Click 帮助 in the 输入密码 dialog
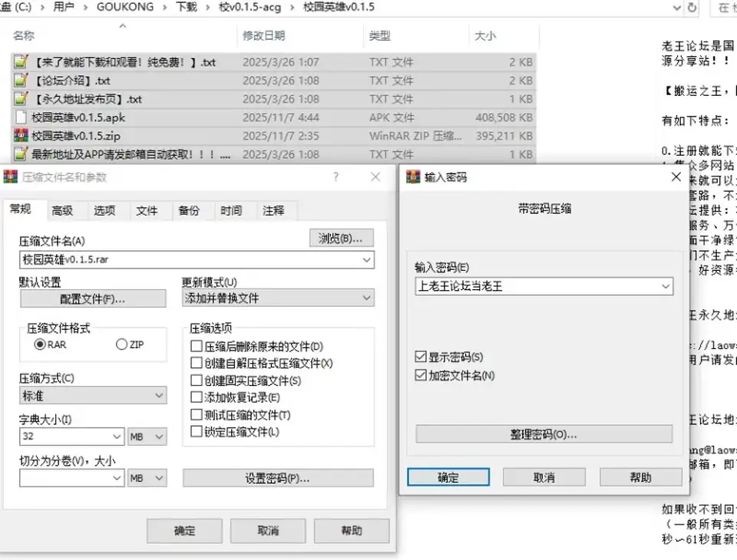This screenshot has height=560, width=737. click(x=640, y=477)
